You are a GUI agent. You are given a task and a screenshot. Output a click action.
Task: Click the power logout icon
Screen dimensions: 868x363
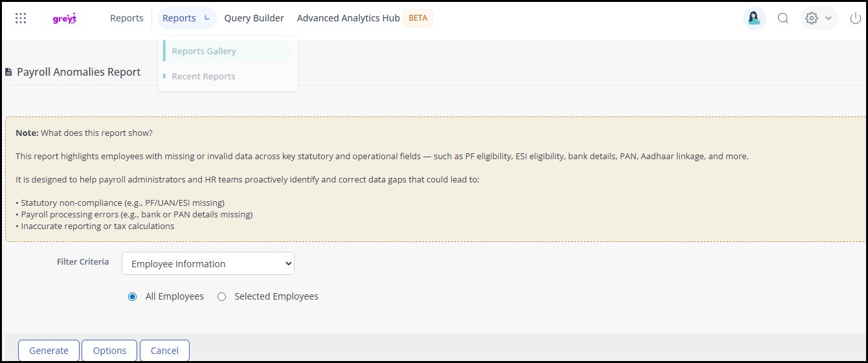(856, 18)
